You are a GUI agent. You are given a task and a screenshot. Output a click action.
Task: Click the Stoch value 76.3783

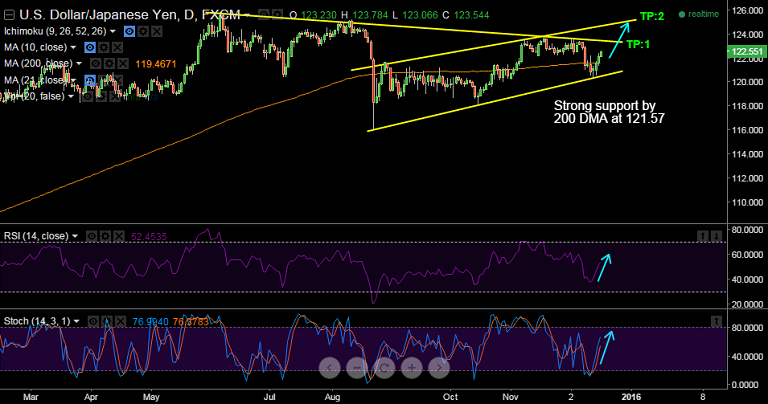tap(191, 322)
